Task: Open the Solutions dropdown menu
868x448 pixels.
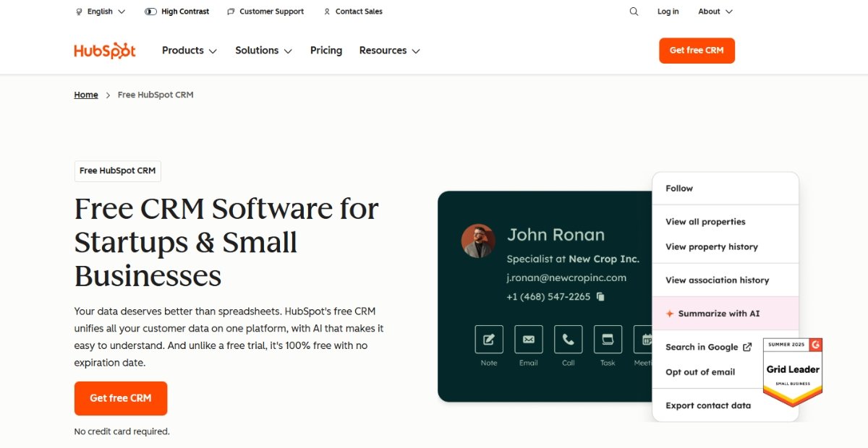Action: [264, 51]
